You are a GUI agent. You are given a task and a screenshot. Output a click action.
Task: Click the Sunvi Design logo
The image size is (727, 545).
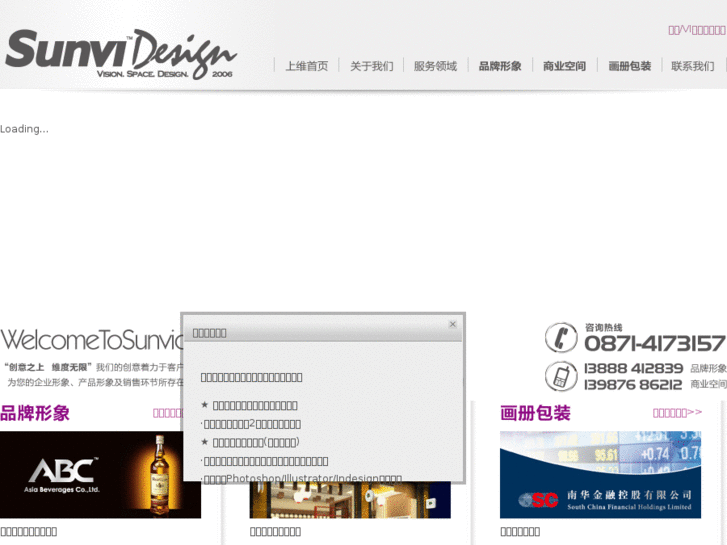pos(121,54)
